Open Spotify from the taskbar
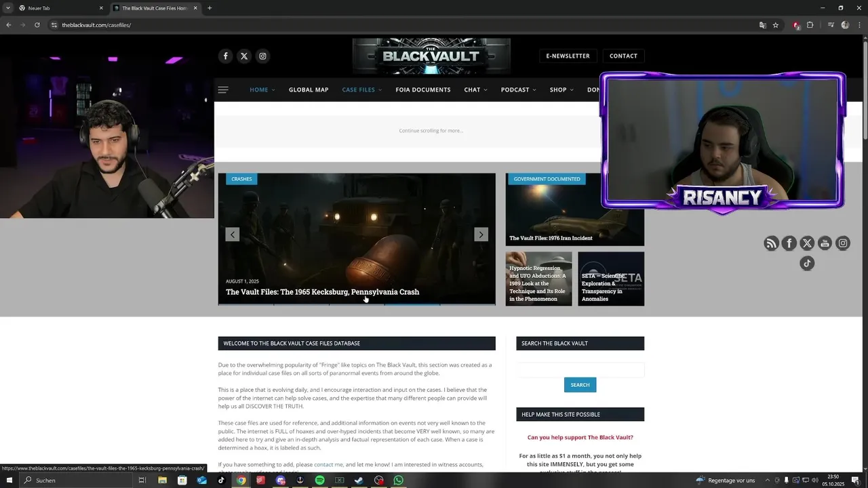The height and width of the screenshot is (488, 868). click(x=320, y=480)
